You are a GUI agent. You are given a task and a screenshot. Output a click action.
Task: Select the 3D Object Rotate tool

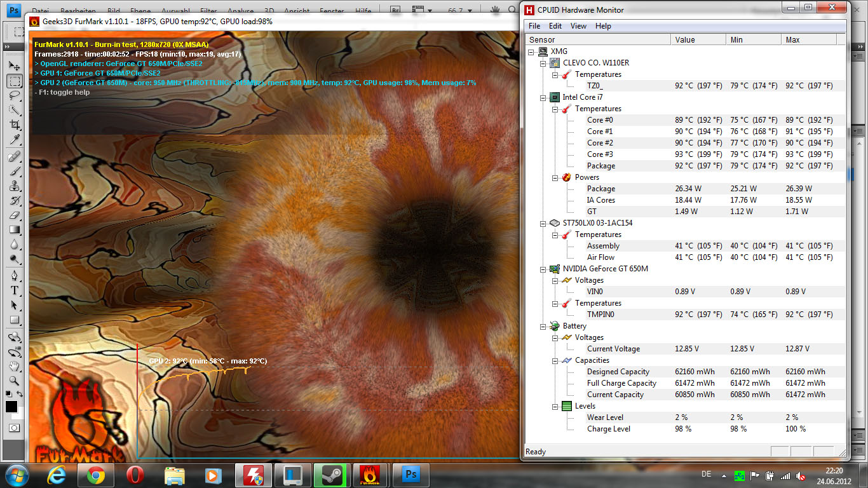14,337
